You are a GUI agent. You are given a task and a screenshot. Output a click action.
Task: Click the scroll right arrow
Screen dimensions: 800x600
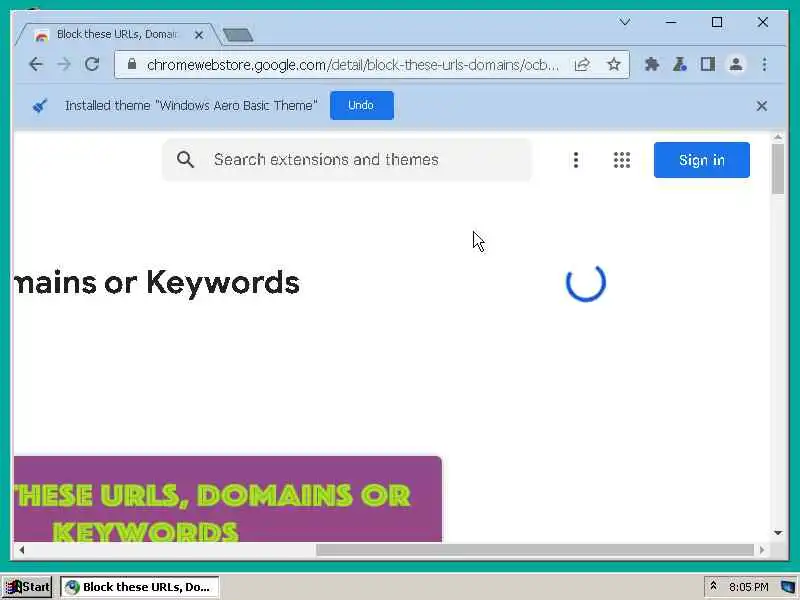tap(762, 549)
